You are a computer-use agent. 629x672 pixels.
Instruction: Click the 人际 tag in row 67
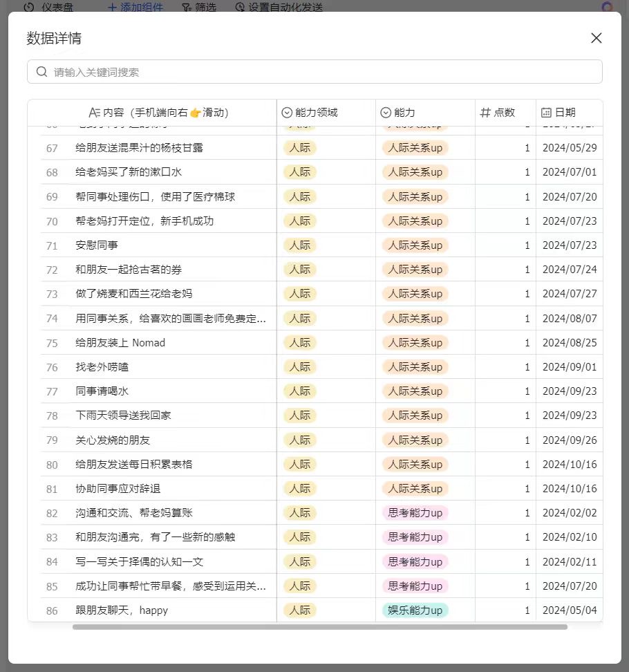pos(299,148)
